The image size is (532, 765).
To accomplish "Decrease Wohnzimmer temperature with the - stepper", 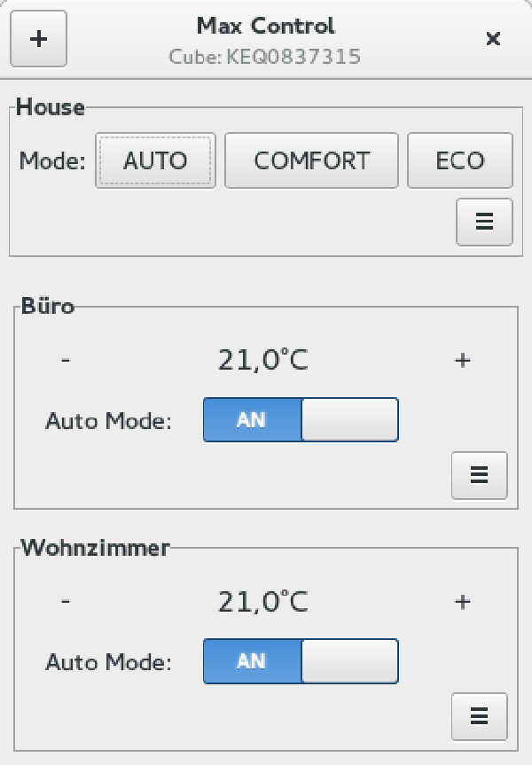I will [x=65, y=601].
